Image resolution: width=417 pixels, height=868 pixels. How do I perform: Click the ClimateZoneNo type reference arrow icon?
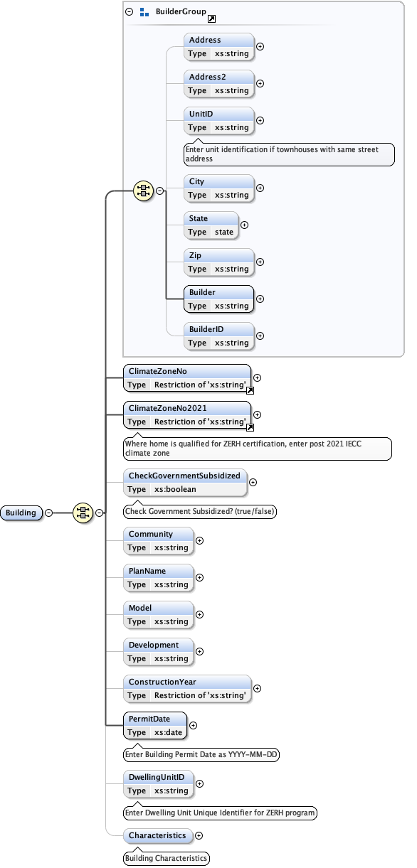point(250,390)
